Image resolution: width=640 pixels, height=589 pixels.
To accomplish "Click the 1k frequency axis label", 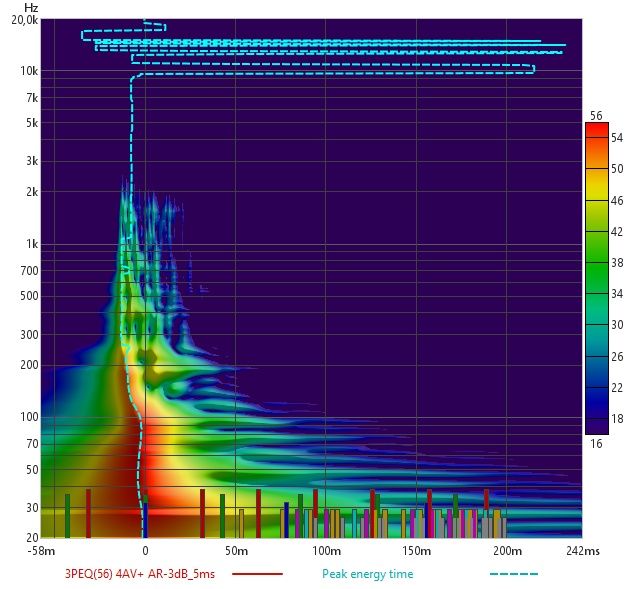I will pos(31,244).
